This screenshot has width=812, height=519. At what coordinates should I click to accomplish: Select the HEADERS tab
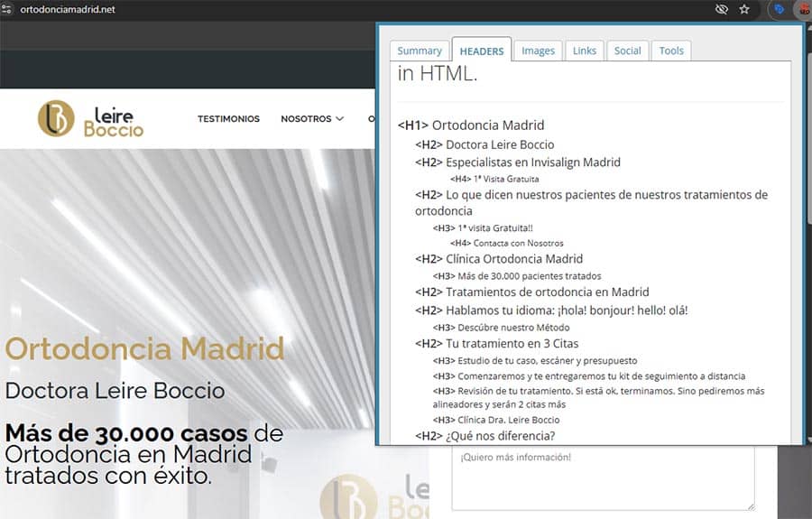click(482, 51)
